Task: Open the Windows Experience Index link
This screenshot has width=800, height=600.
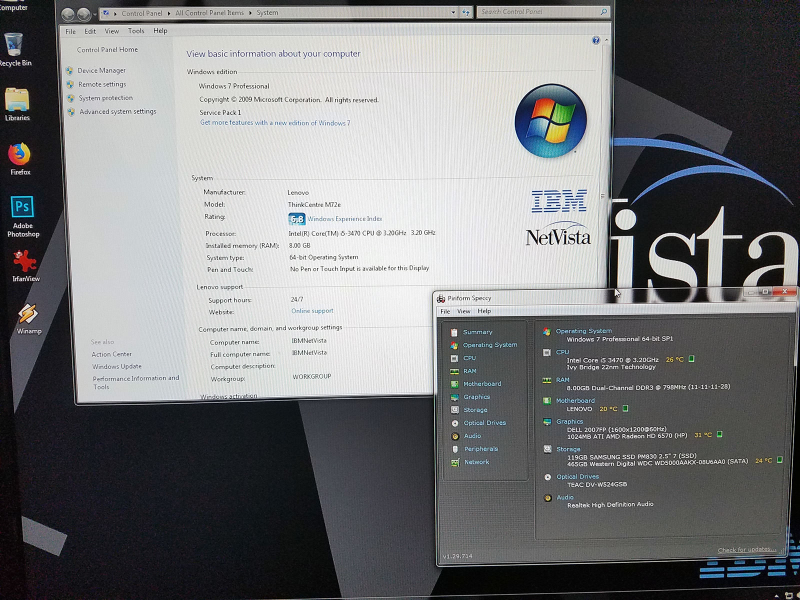Action: 345,219
